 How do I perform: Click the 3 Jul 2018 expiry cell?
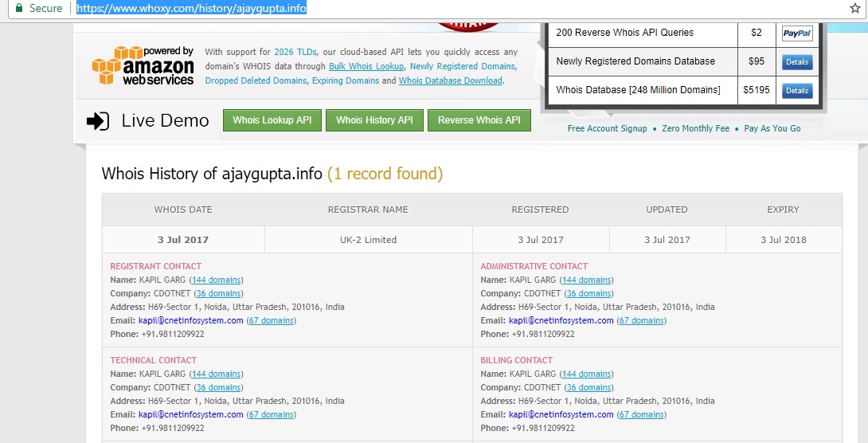point(784,240)
